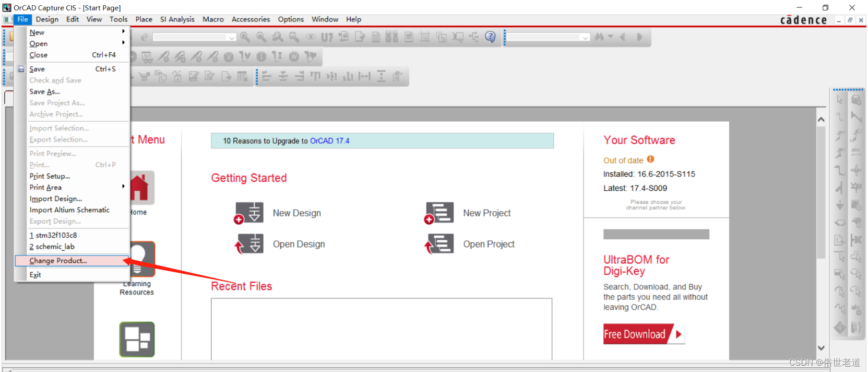Toggle the Area Select mode icon

point(442,37)
